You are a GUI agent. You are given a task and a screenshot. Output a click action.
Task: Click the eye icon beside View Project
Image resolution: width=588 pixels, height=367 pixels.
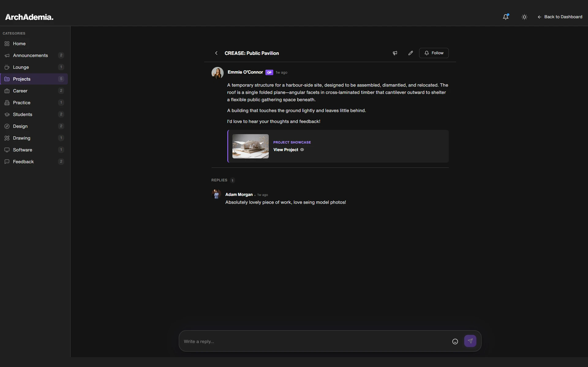(302, 150)
